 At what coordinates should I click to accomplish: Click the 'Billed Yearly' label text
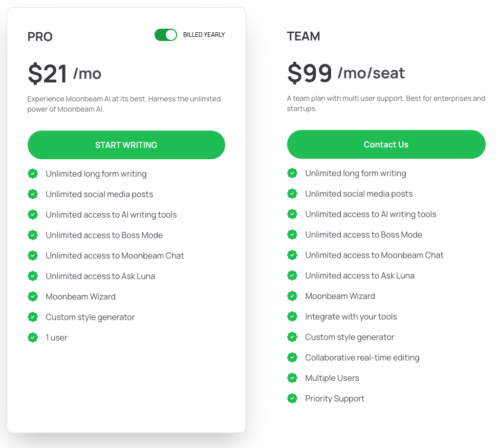pos(204,35)
